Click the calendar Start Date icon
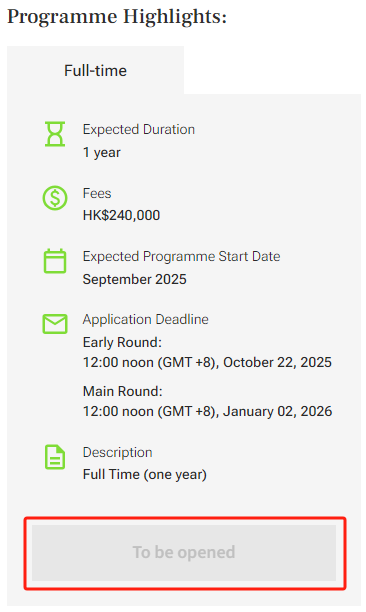Image resolution: width=366 pixels, height=612 pixels. pyautogui.click(x=55, y=261)
